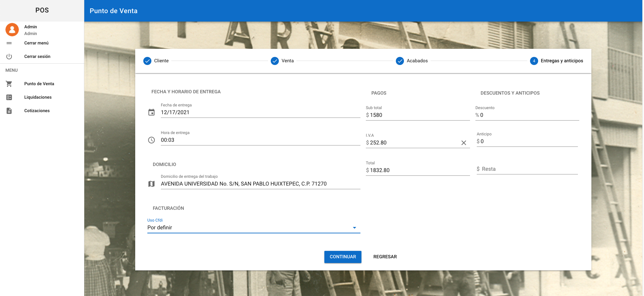The height and width of the screenshot is (296, 644).
Task: Click the Cotizaciones document icon
Action: (x=9, y=111)
